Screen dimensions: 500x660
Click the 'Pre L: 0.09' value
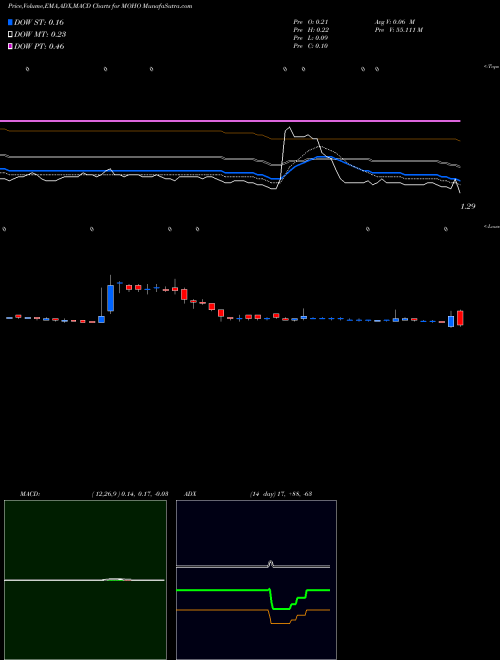click(311, 38)
